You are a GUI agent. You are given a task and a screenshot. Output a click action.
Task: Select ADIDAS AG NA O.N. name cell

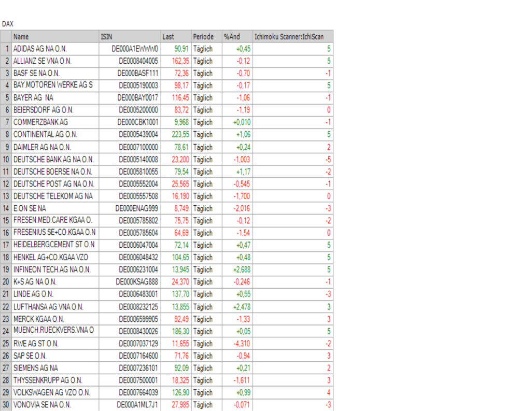(x=55, y=49)
